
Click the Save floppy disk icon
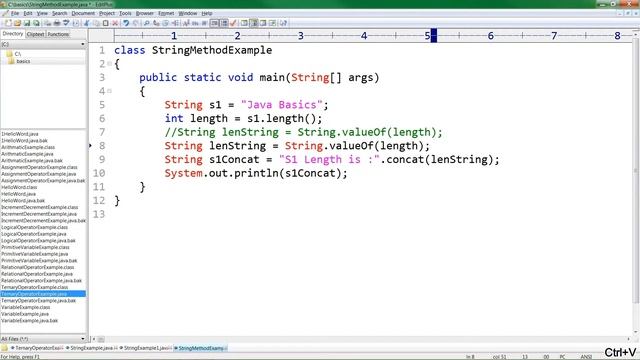click(27, 23)
